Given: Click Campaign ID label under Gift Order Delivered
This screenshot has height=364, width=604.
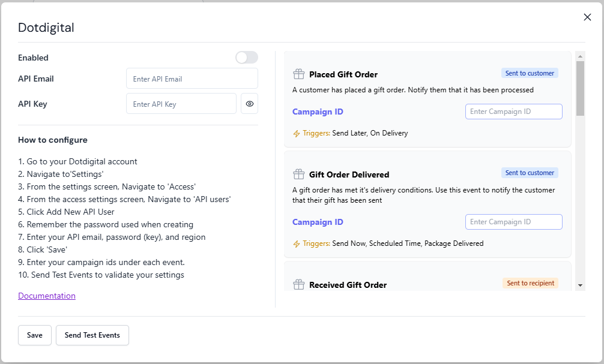Looking at the screenshot, I should point(318,222).
